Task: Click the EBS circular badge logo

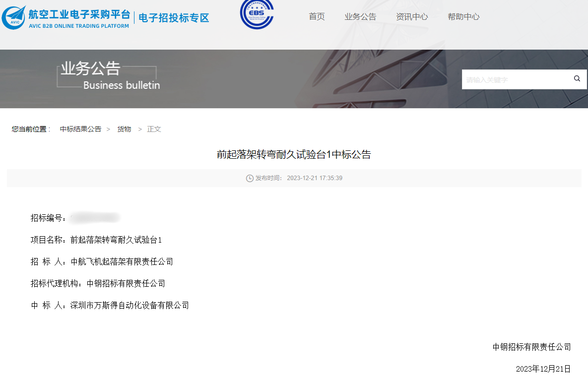Action: (257, 14)
